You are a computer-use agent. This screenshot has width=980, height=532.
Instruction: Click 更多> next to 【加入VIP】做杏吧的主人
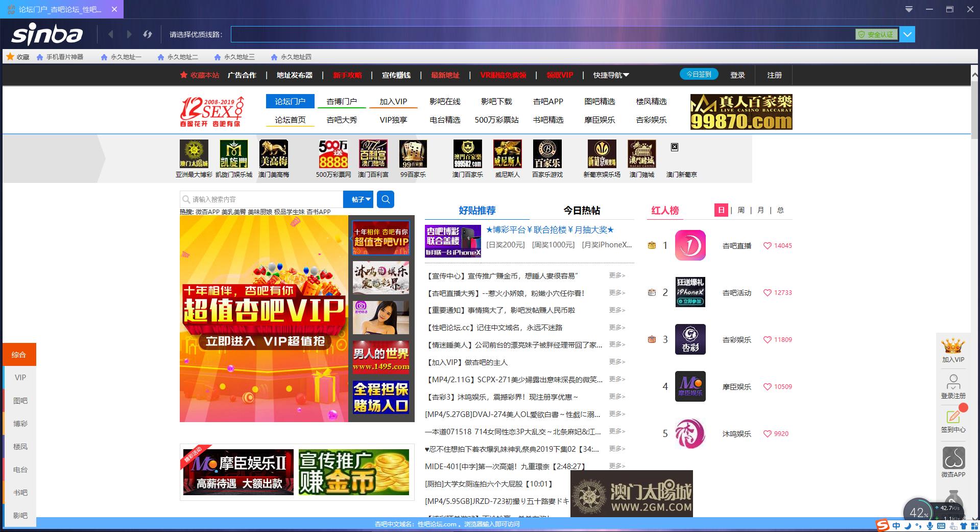click(x=617, y=362)
